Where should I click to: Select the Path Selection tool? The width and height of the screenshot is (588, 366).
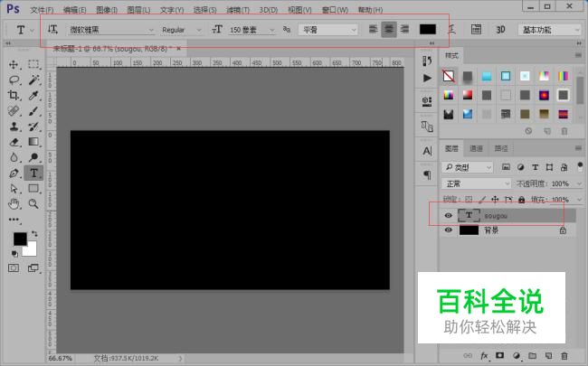pos(14,189)
